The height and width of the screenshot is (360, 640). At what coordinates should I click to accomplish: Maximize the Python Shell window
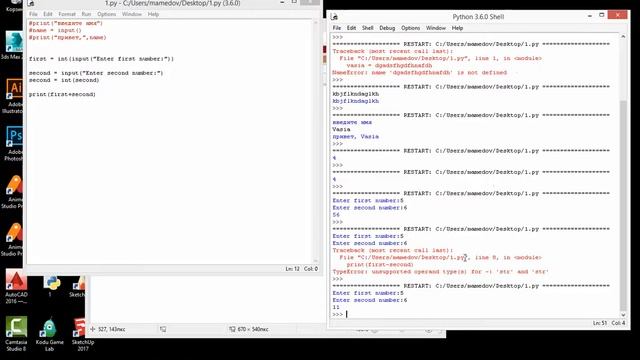[602, 15]
